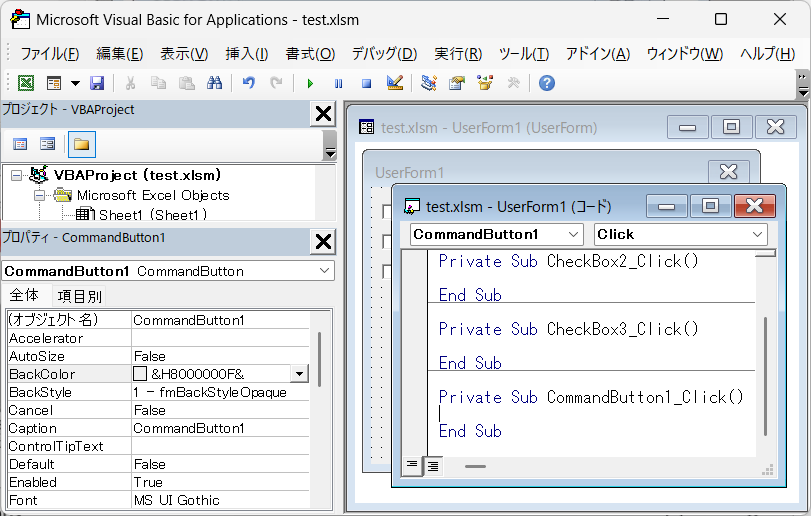Collapse VBAProject (test.xlsm) tree node
The height and width of the screenshot is (516, 811).
click(17, 176)
